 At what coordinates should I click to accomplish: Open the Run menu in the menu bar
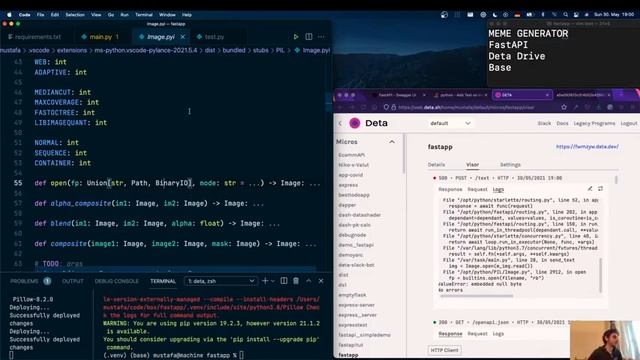click(124, 15)
